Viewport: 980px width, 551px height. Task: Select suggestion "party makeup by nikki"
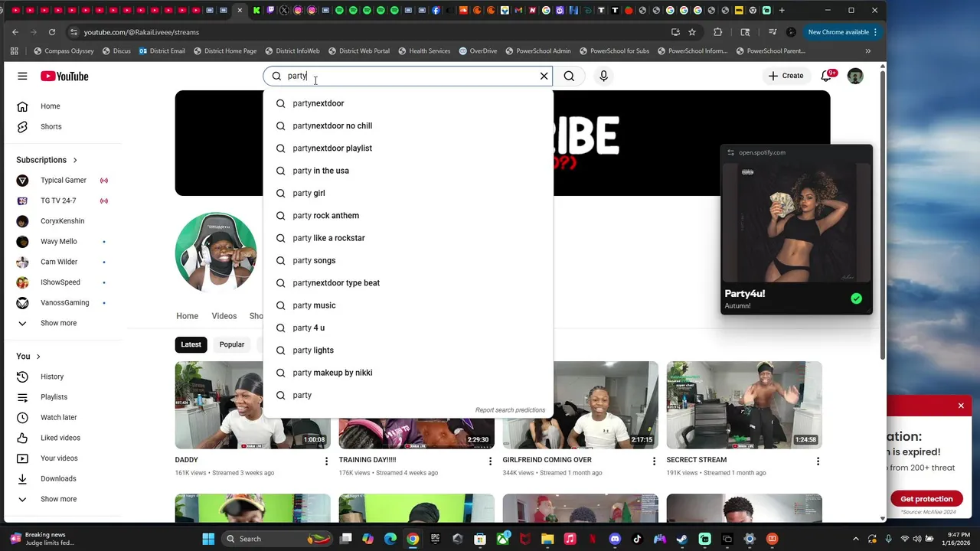[x=408, y=373]
